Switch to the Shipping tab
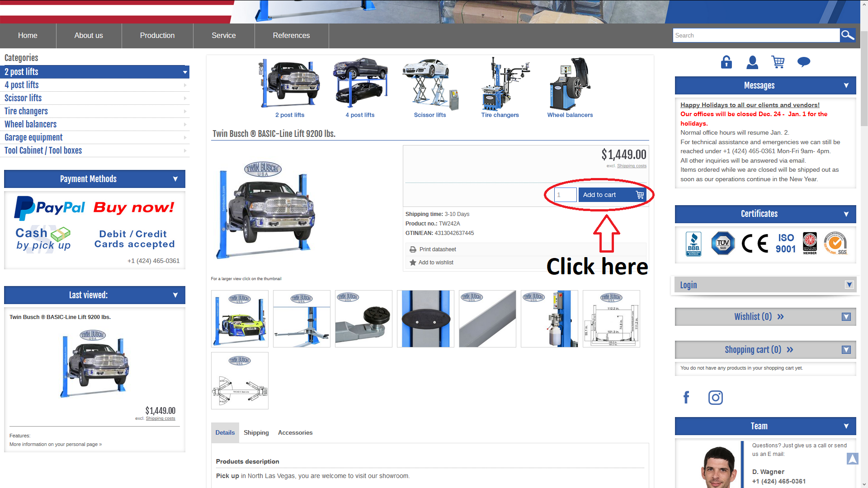 256,432
